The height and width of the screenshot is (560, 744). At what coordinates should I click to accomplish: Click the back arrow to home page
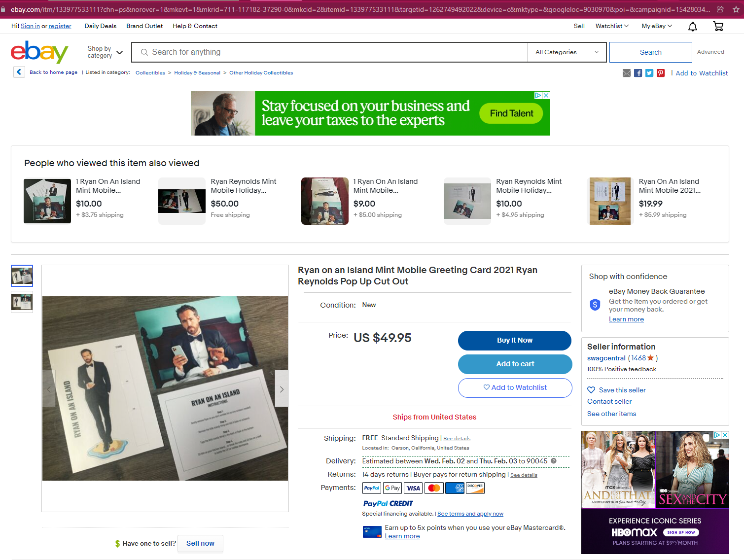tap(19, 72)
